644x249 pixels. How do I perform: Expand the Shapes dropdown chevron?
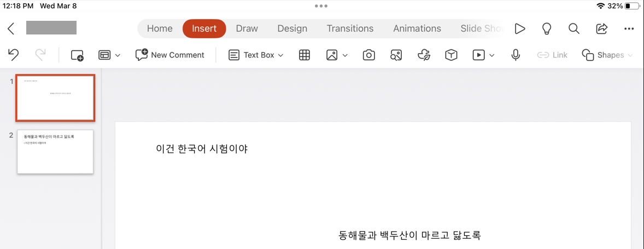pos(630,55)
